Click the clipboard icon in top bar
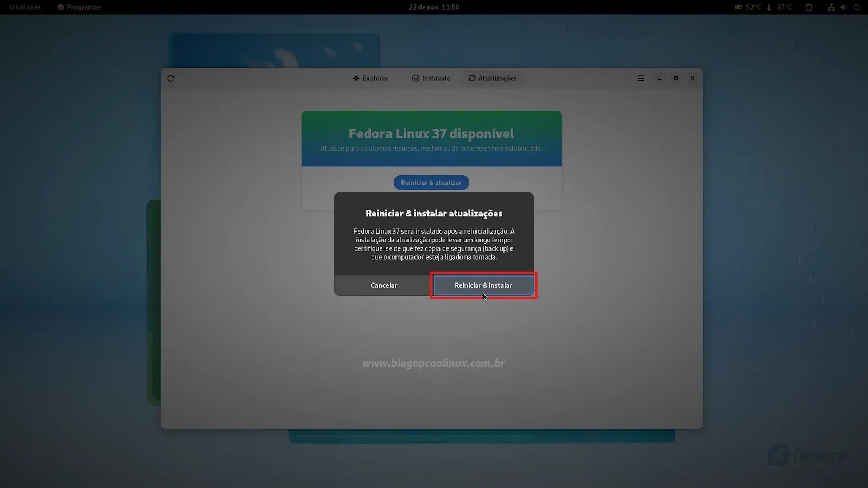The width and height of the screenshot is (868, 488). (808, 7)
